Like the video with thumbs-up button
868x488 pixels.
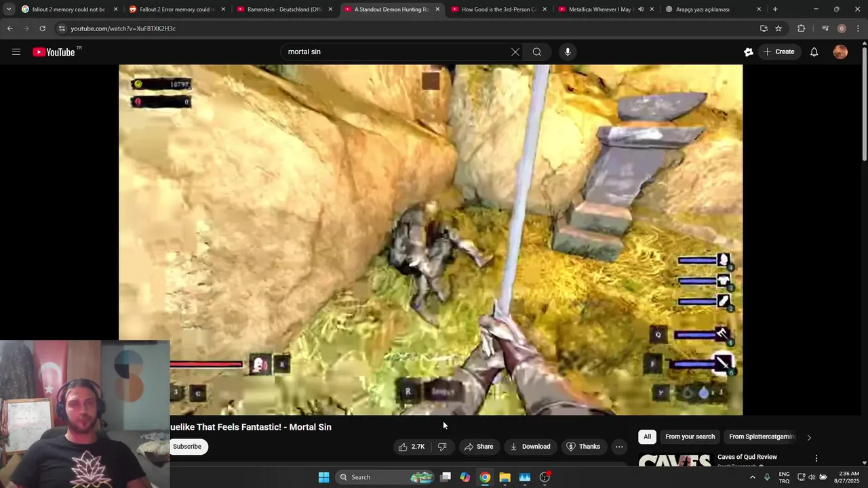pos(412,447)
